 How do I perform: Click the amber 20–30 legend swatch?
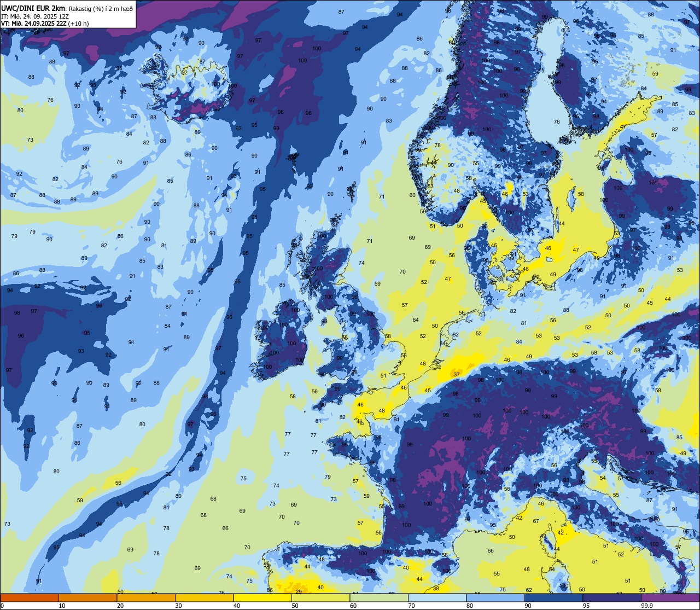tap(146, 597)
